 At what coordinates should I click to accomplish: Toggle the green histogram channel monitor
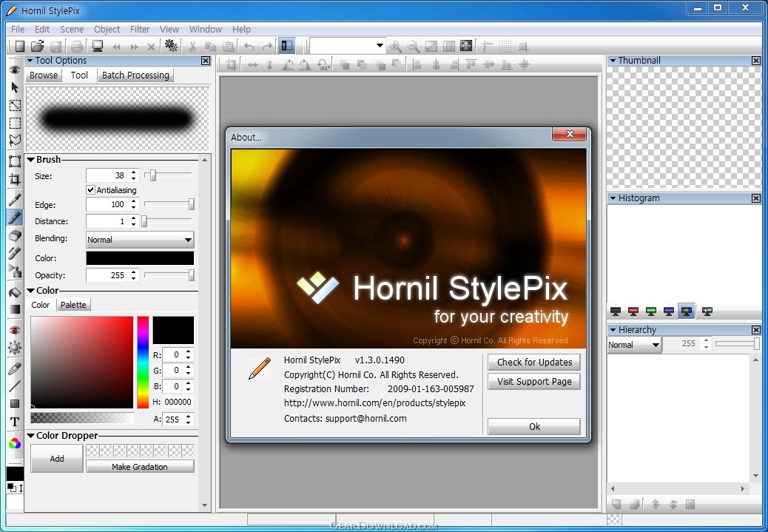click(651, 311)
